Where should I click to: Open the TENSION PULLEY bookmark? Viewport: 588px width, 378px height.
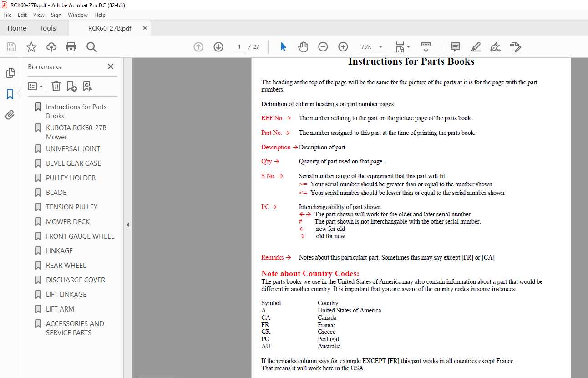point(71,207)
